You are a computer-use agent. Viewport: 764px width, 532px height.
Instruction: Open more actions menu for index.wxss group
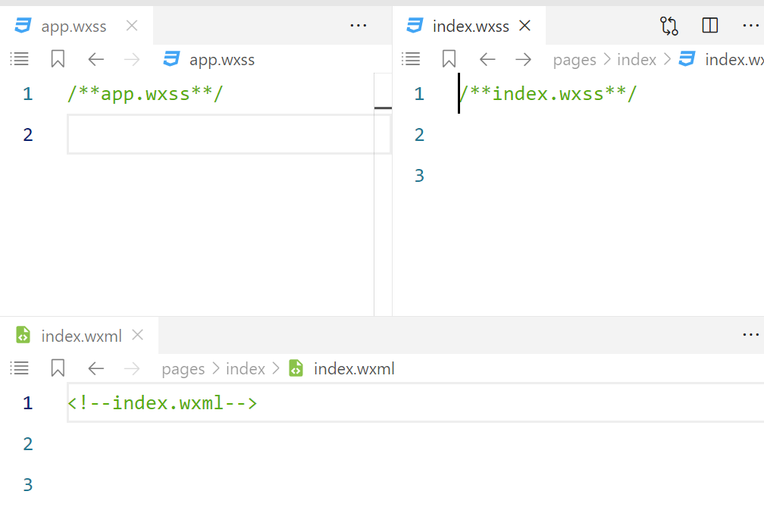(x=751, y=25)
